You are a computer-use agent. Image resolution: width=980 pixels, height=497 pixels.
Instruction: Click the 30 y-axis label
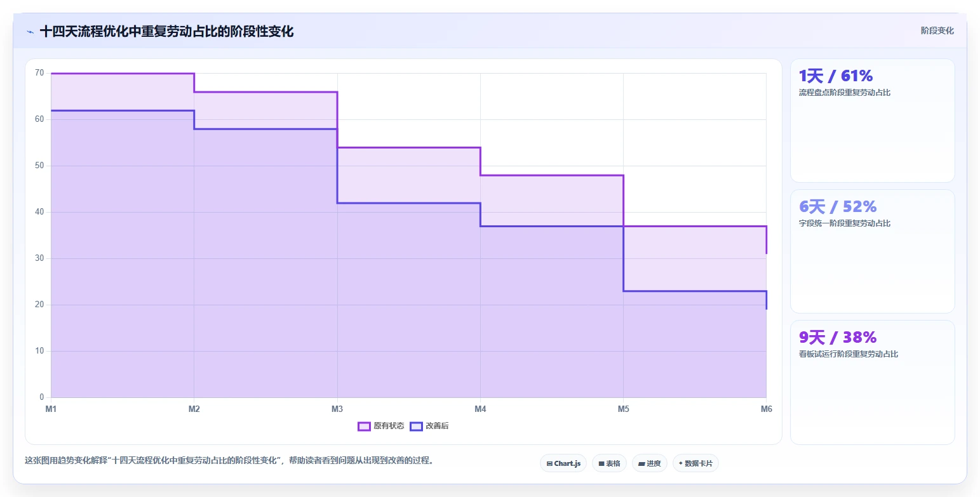pyautogui.click(x=39, y=258)
